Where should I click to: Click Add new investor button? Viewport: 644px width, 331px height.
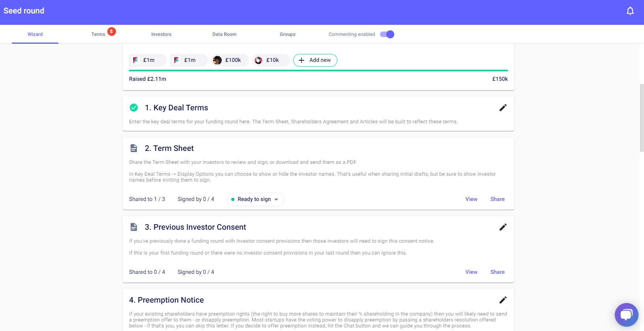coord(315,60)
